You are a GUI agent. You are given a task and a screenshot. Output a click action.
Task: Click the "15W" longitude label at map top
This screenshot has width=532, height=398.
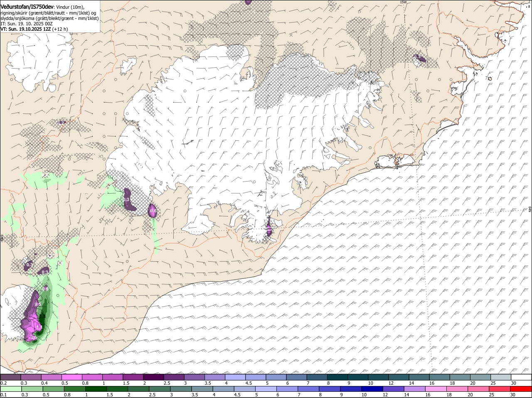coord(403,2)
